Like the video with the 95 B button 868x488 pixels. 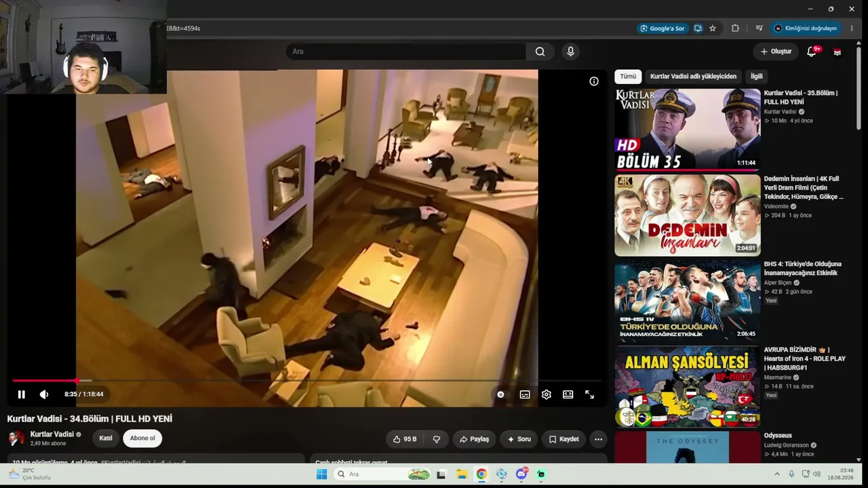pyautogui.click(x=405, y=439)
